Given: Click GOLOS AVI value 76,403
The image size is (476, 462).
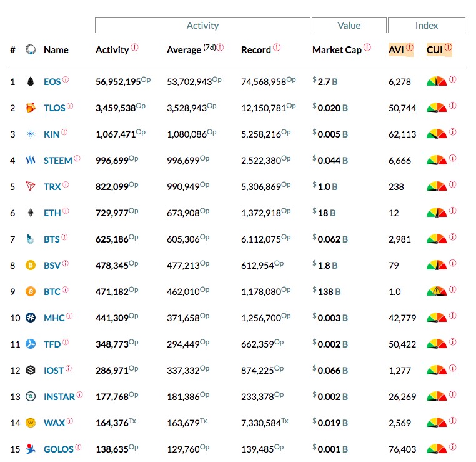Looking at the screenshot, I should coord(402,449).
